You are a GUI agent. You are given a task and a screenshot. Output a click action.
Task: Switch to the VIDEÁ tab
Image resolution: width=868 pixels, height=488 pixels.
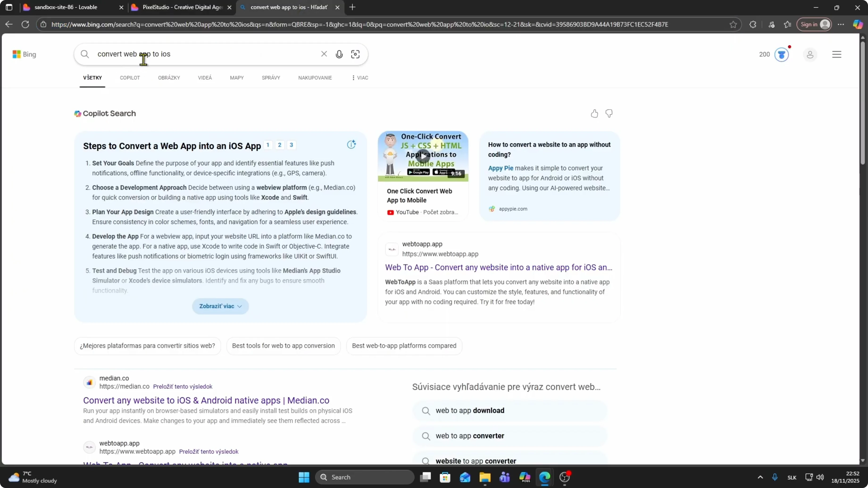[x=205, y=78]
